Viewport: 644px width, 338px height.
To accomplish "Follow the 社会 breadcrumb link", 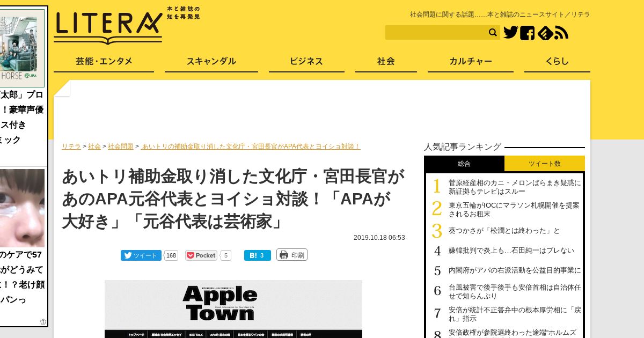I will pyautogui.click(x=94, y=146).
